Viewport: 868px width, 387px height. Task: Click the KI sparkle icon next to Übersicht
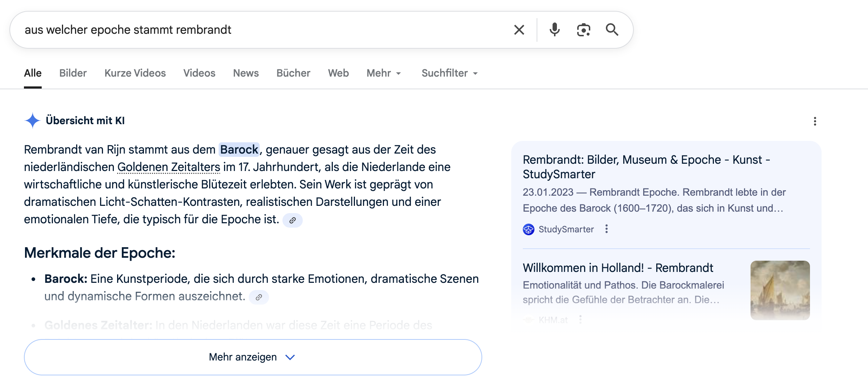click(33, 120)
